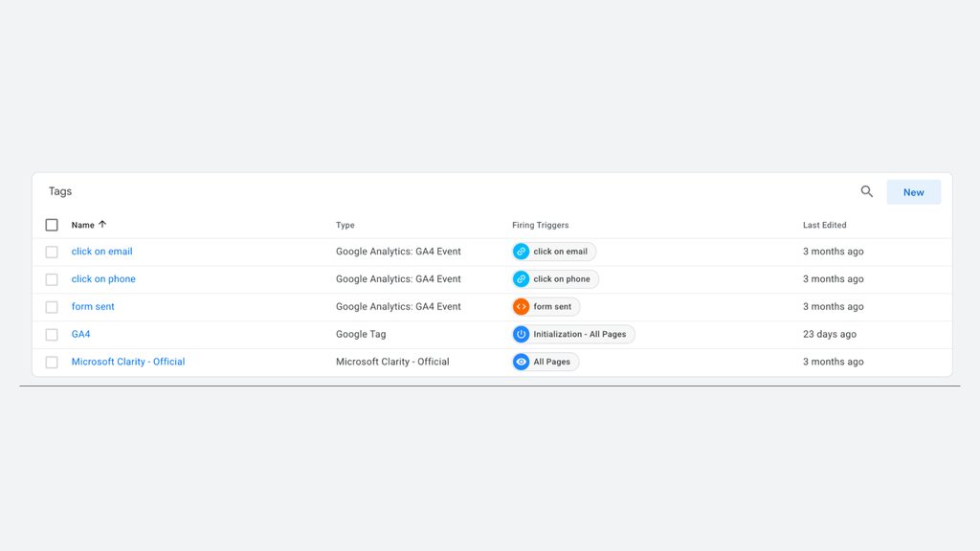Open the click on email tag

click(x=101, y=252)
